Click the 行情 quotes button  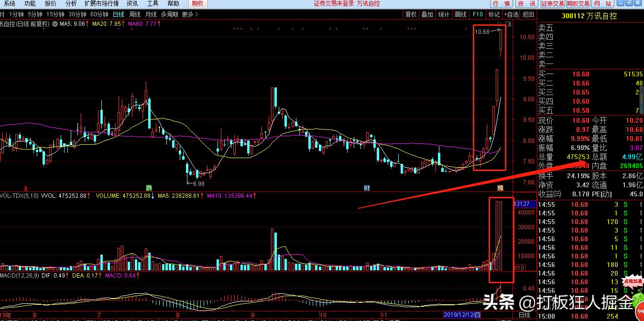coord(501,4)
